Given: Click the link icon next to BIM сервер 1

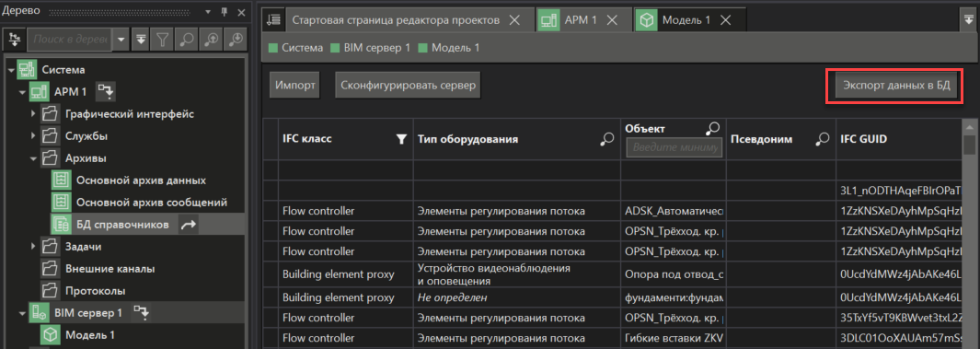Looking at the screenshot, I should (141, 312).
